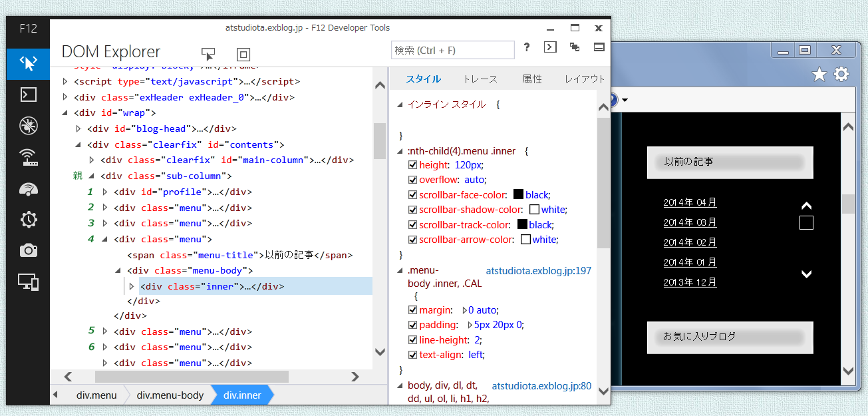This screenshot has height=416, width=868.
Task: Switch to the レイアウト tab
Action: coord(585,79)
